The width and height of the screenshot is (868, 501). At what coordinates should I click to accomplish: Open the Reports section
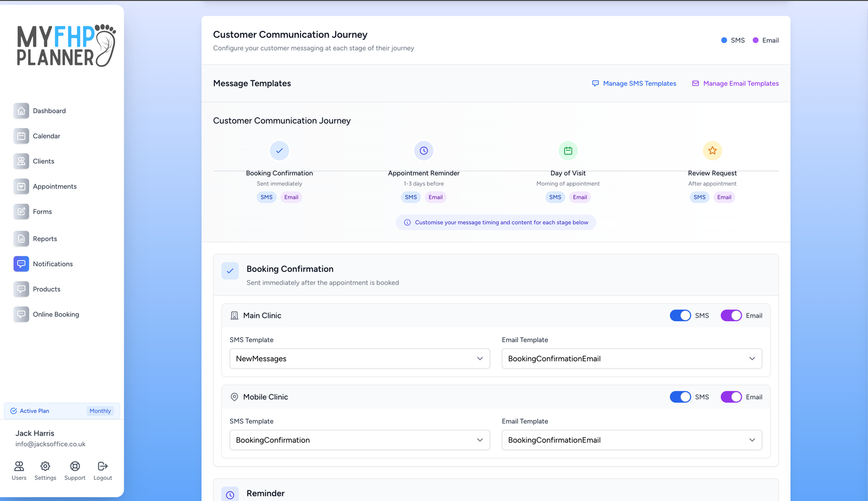(44, 239)
